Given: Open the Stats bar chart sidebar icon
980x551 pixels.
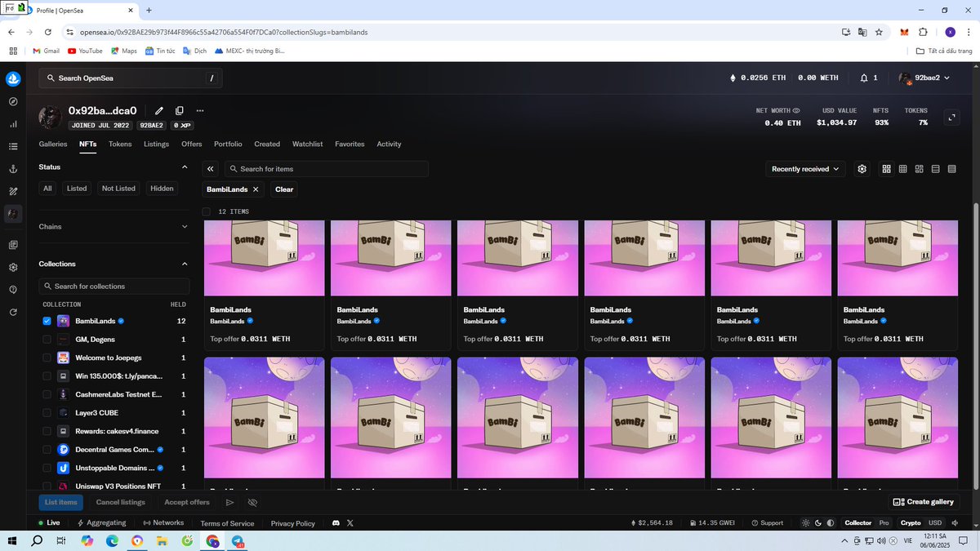Looking at the screenshot, I should [13, 124].
